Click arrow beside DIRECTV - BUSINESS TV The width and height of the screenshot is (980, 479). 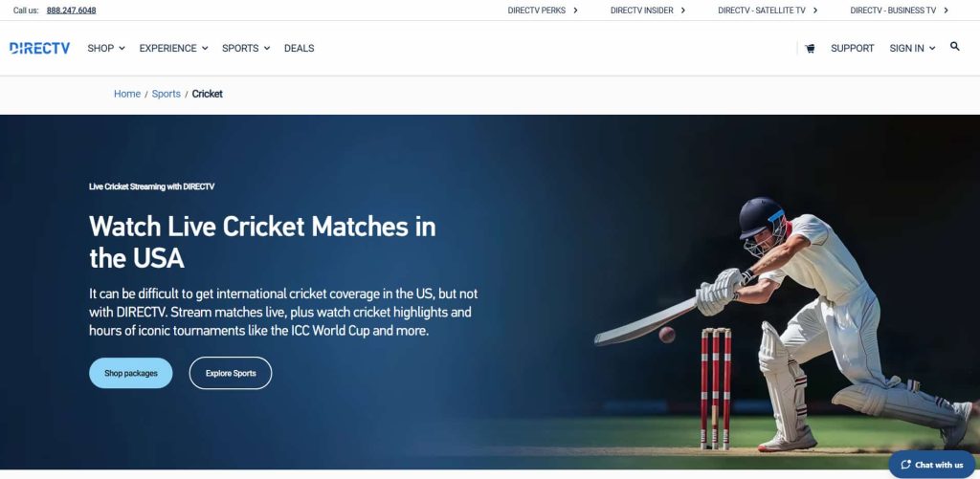pyautogui.click(x=946, y=10)
